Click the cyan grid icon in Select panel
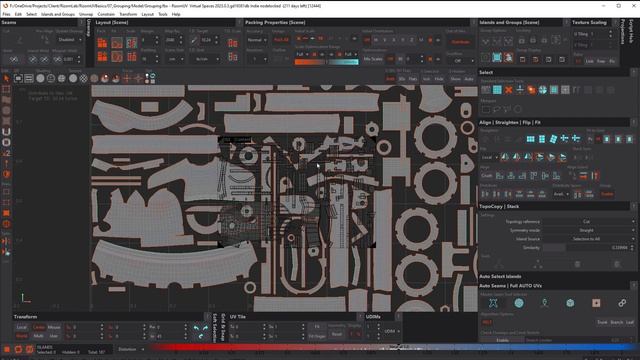 pyautogui.click(x=497, y=90)
